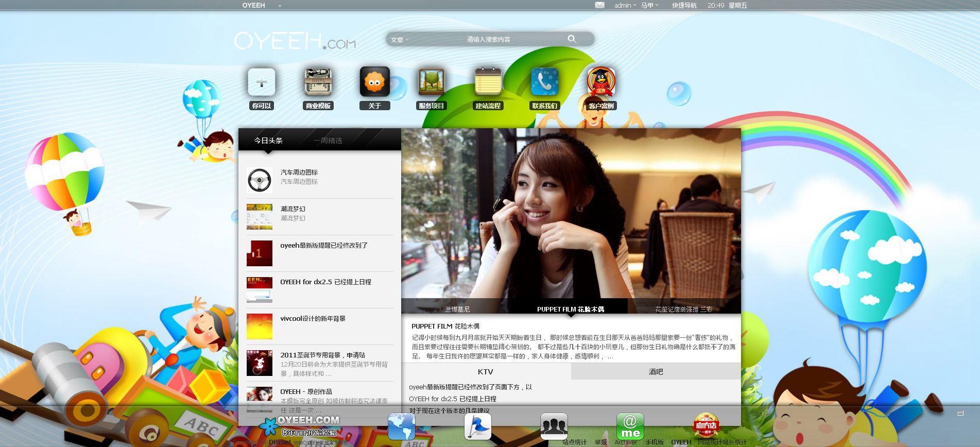Open the vivcool设计的新年背景 article link
This screenshot has width=980, height=447.
[313, 318]
